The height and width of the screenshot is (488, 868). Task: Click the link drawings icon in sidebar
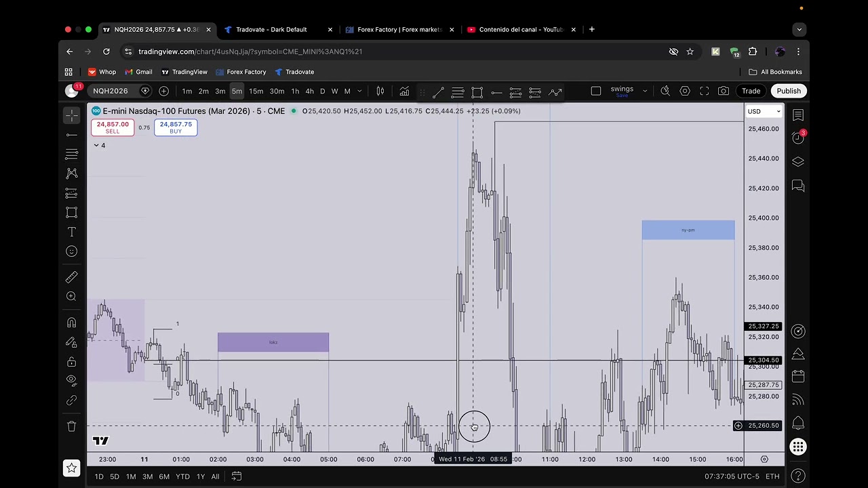point(71,400)
